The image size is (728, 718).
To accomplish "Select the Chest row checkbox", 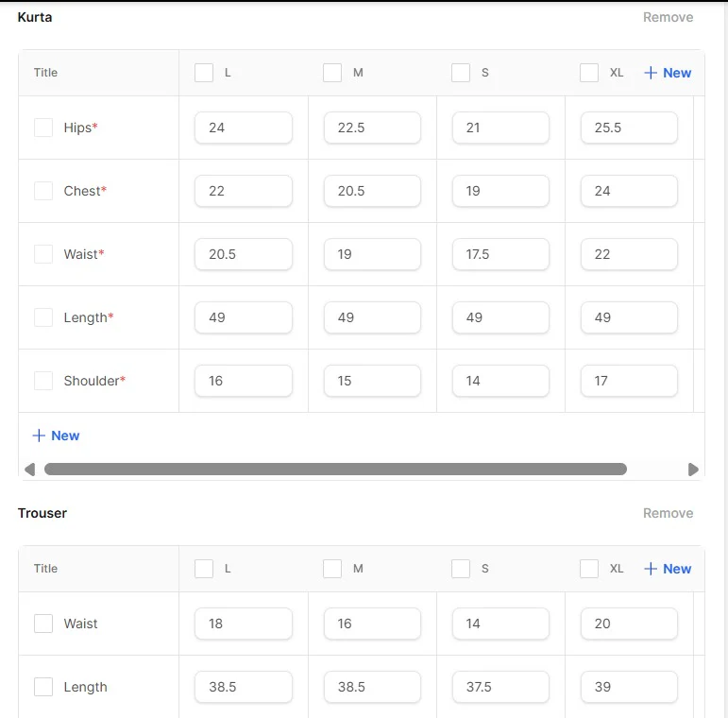I will [43, 191].
